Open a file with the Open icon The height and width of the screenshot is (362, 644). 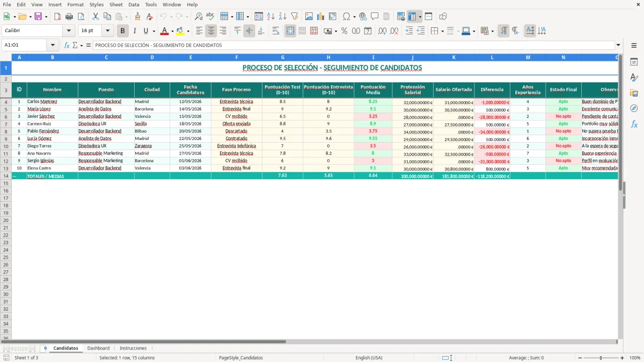click(21, 17)
